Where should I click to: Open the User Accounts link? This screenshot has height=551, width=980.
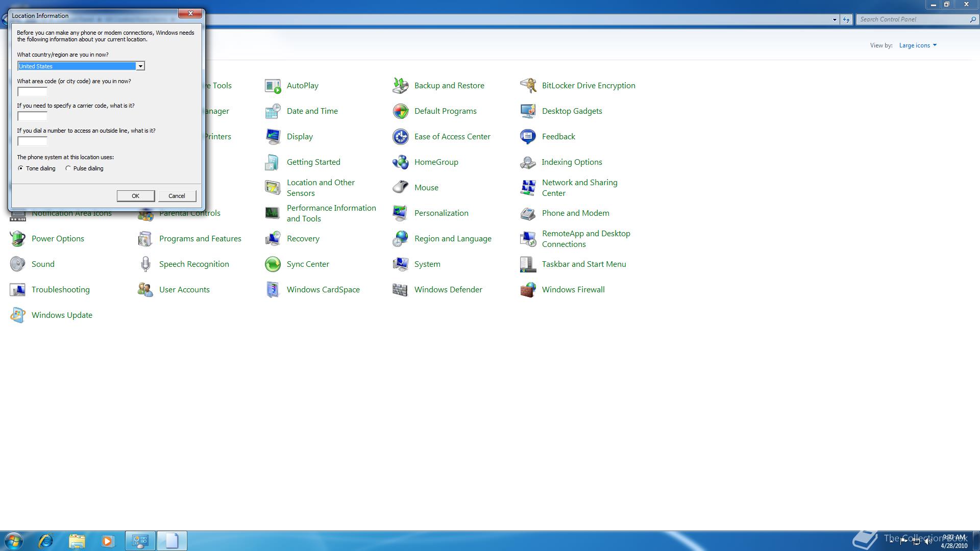pos(184,290)
